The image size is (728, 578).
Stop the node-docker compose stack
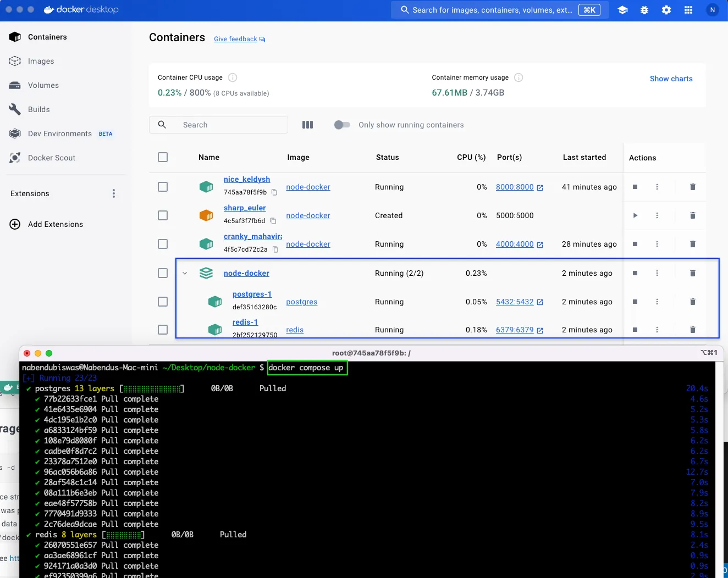tap(635, 273)
